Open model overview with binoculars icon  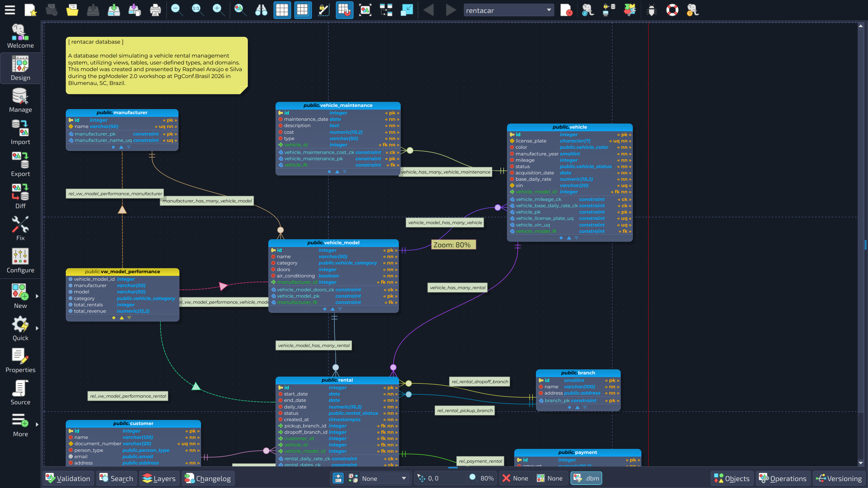[261, 10]
